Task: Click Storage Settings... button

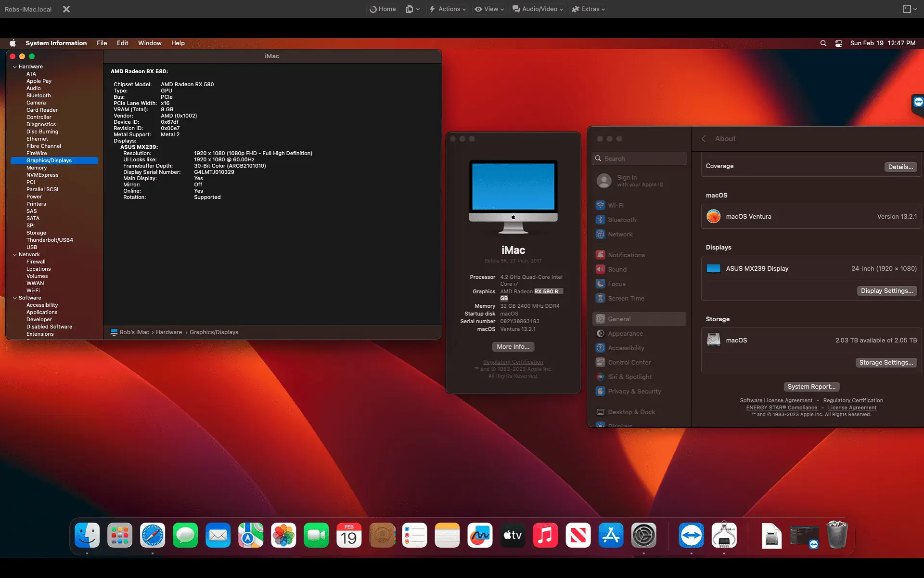Action: click(886, 363)
